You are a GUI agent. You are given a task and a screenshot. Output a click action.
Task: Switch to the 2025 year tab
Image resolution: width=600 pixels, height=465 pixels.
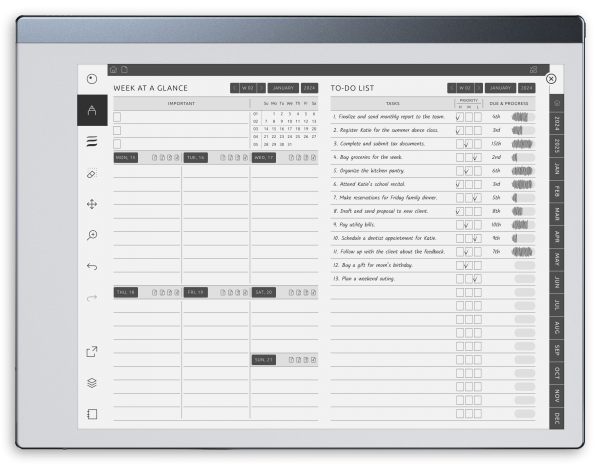click(x=557, y=146)
